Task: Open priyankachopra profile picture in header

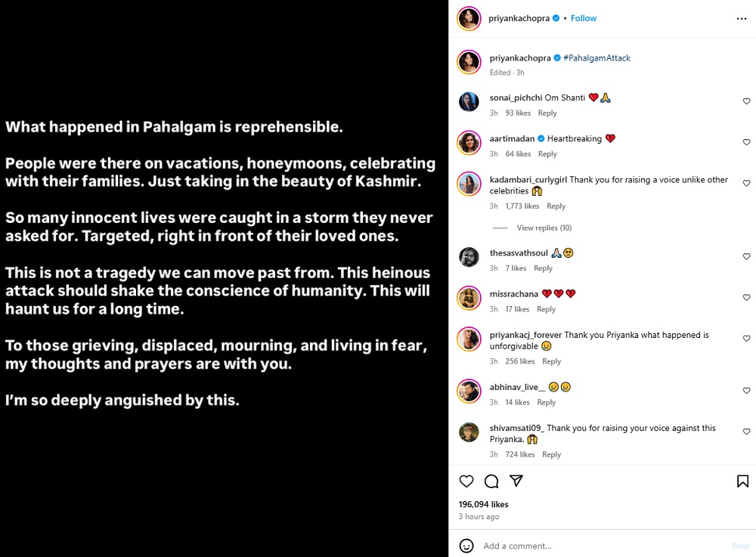Action: tap(469, 19)
